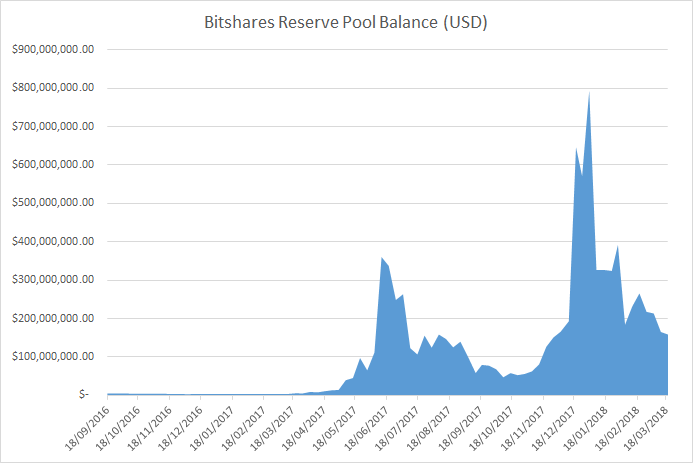Select the 18/11/2017 date label
This screenshot has width=693, height=463.
(522, 427)
